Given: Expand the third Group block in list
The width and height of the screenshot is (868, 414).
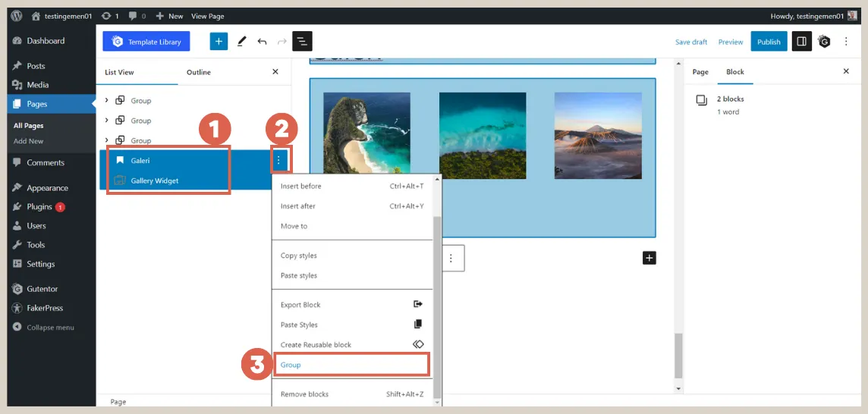Looking at the screenshot, I should [107, 140].
